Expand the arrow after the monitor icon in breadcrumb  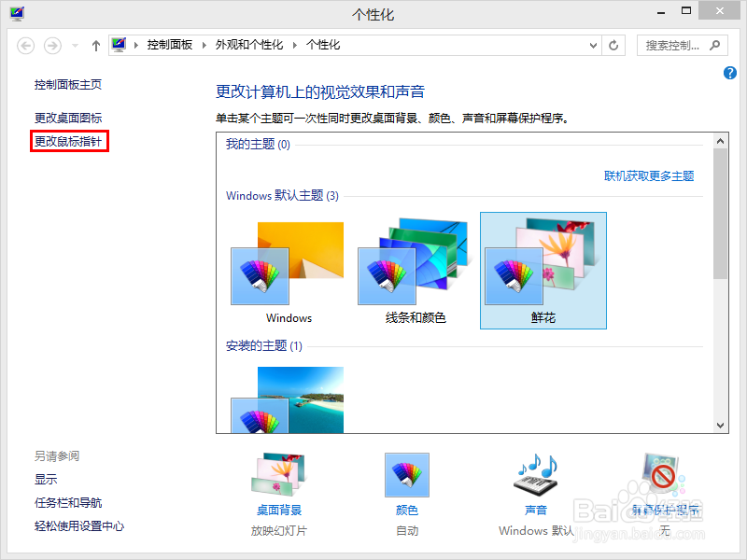136,45
